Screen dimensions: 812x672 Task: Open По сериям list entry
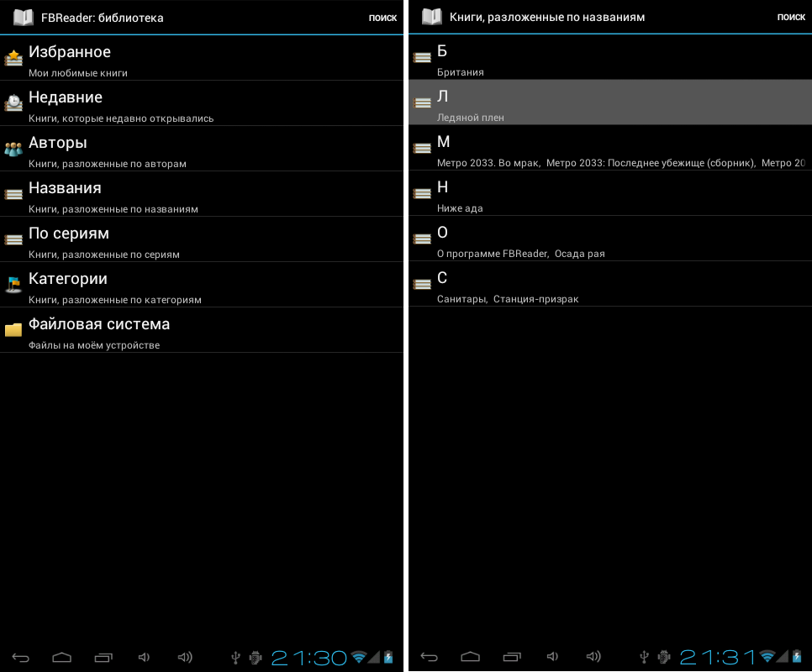pos(202,239)
